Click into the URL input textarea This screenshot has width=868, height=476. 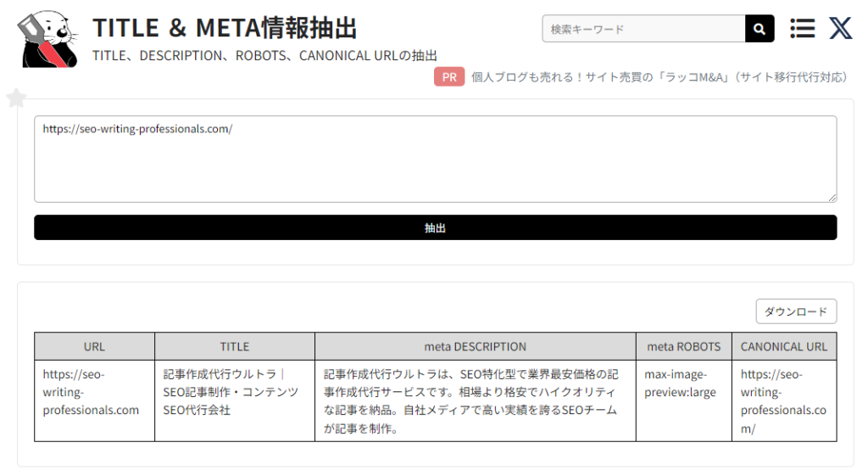(435, 159)
